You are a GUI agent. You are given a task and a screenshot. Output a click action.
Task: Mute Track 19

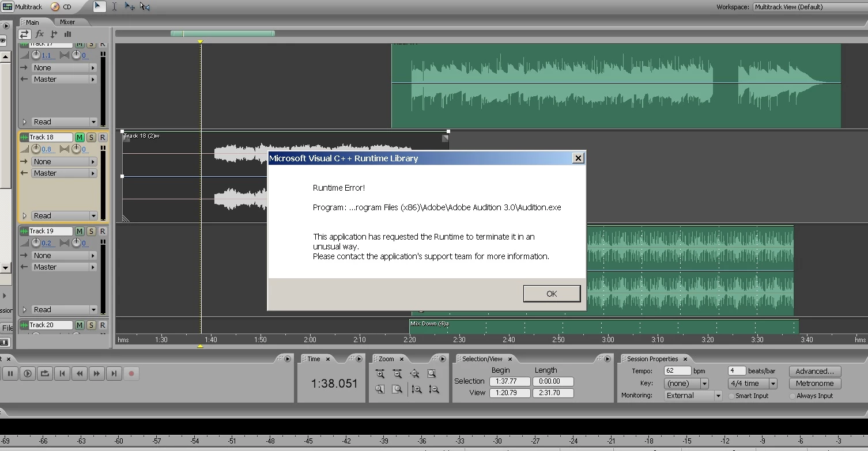80,231
